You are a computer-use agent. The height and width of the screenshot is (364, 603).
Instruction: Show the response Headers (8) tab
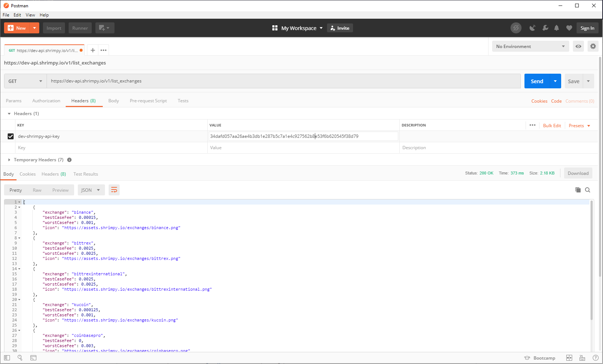(x=54, y=174)
